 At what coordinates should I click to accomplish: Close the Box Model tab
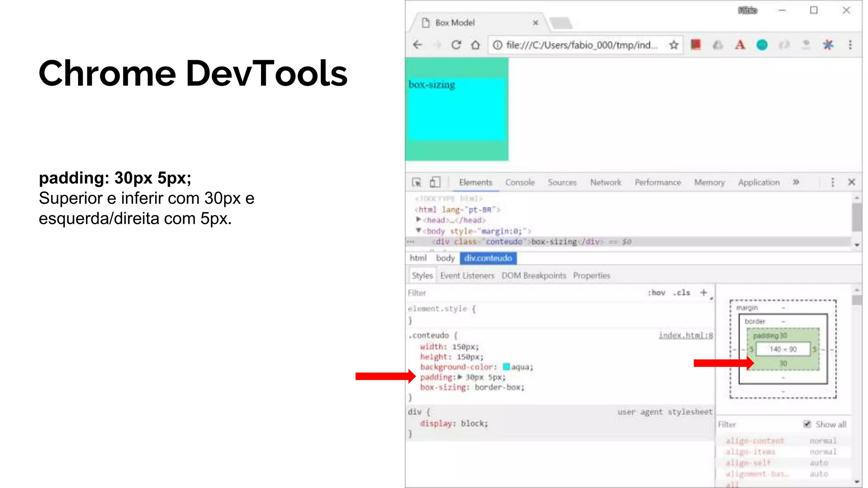(x=536, y=23)
